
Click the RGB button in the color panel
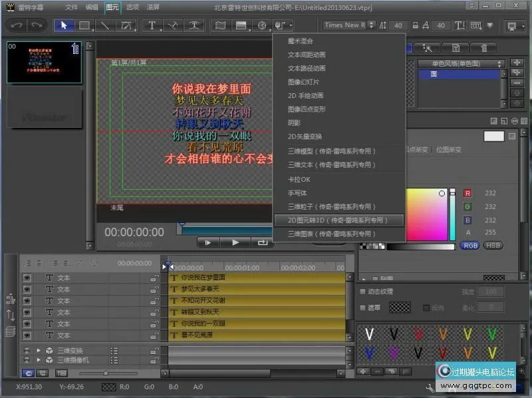pos(470,246)
